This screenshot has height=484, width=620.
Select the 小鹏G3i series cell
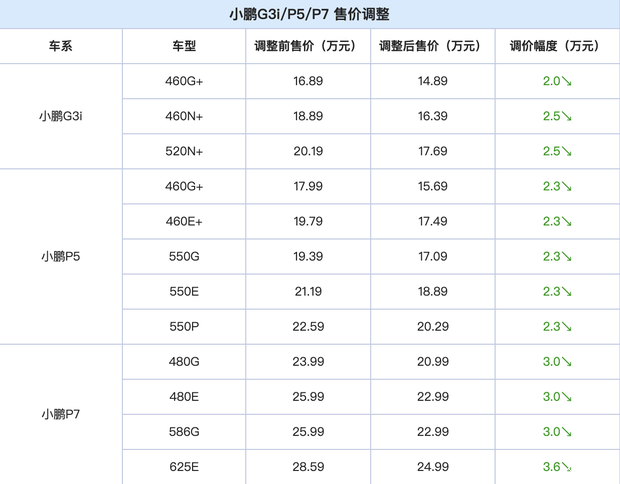click(x=61, y=116)
